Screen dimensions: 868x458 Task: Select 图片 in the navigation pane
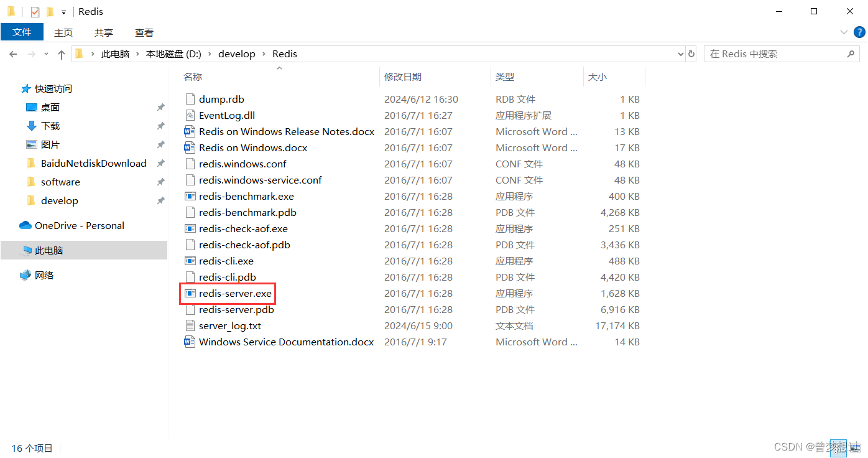(50, 144)
